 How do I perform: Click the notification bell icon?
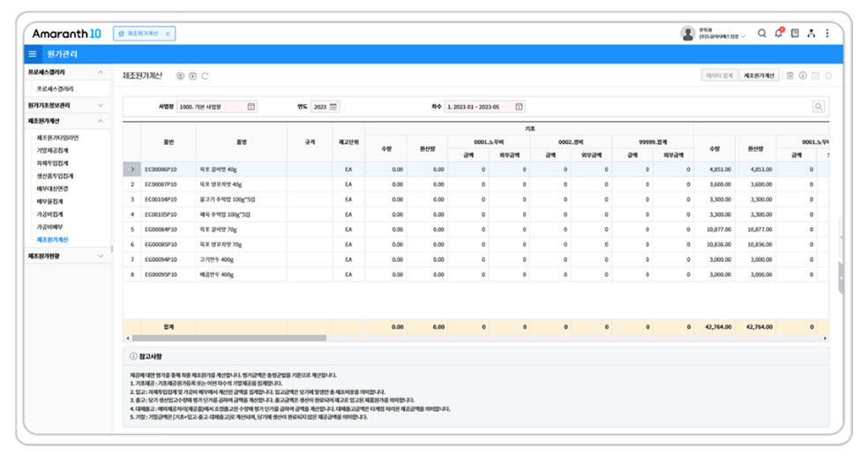[779, 34]
